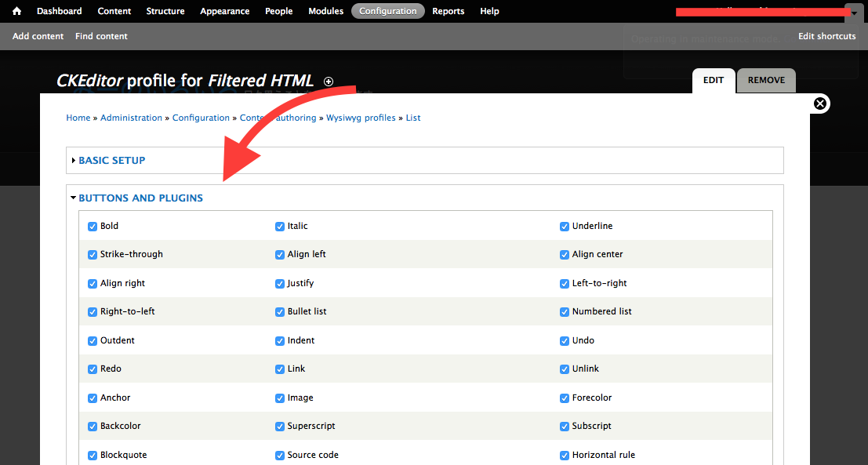The height and width of the screenshot is (465, 868).
Task: Open the Help menu
Action: coord(489,11)
